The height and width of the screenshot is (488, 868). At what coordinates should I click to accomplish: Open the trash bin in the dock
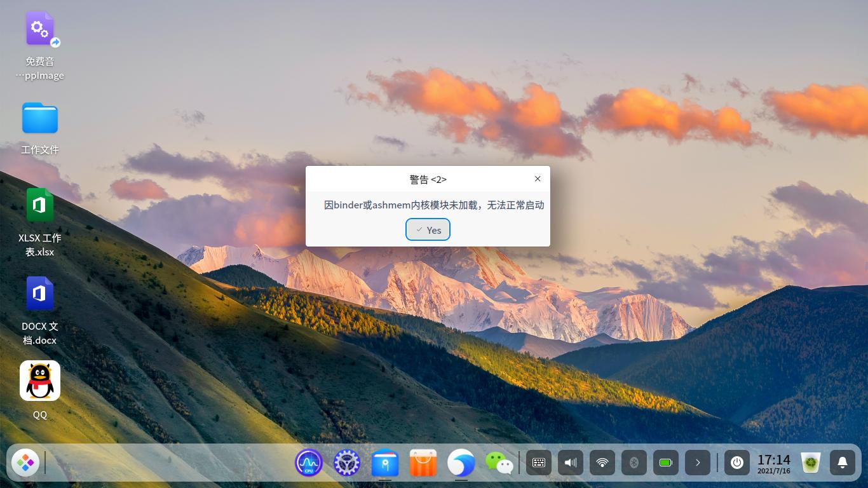pos(811,463)
